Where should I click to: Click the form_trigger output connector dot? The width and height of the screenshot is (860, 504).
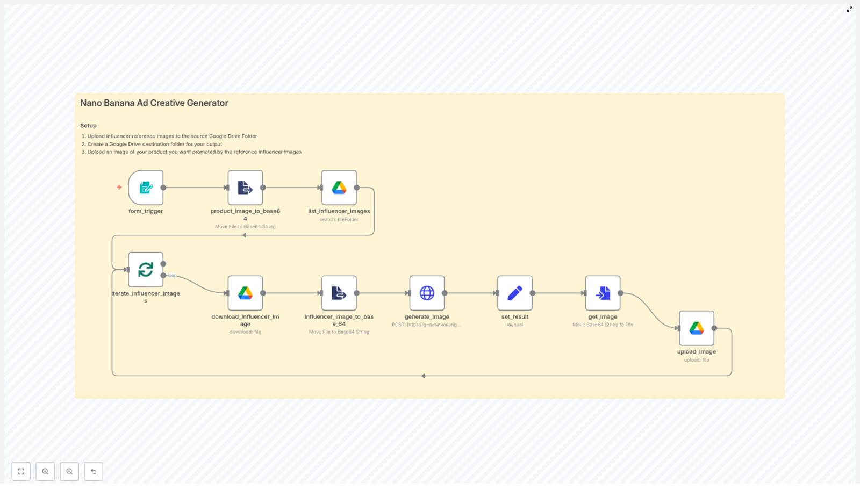click(x=163, y=188)
